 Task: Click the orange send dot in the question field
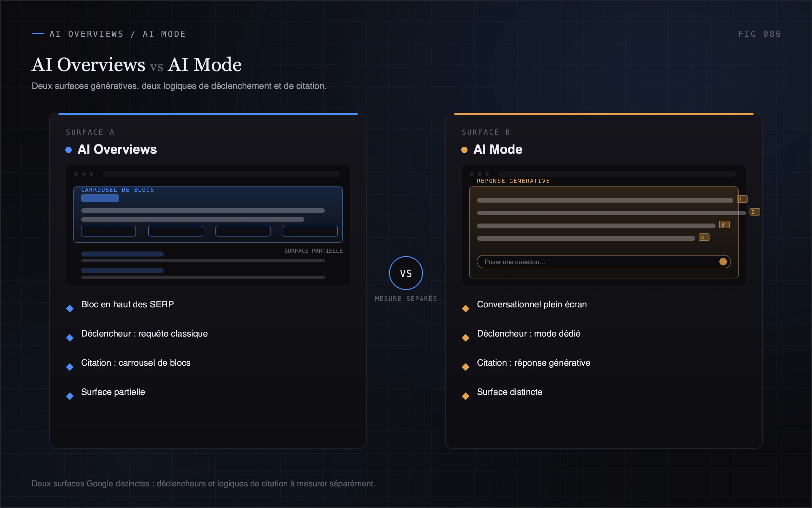pyautogui.click(x=723, y=262)
